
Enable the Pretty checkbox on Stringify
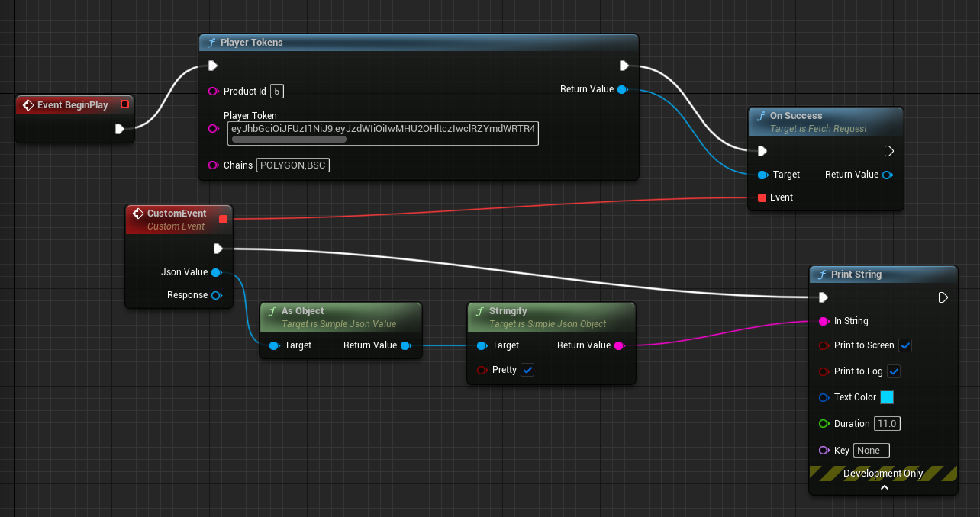[x=527, y=370]
